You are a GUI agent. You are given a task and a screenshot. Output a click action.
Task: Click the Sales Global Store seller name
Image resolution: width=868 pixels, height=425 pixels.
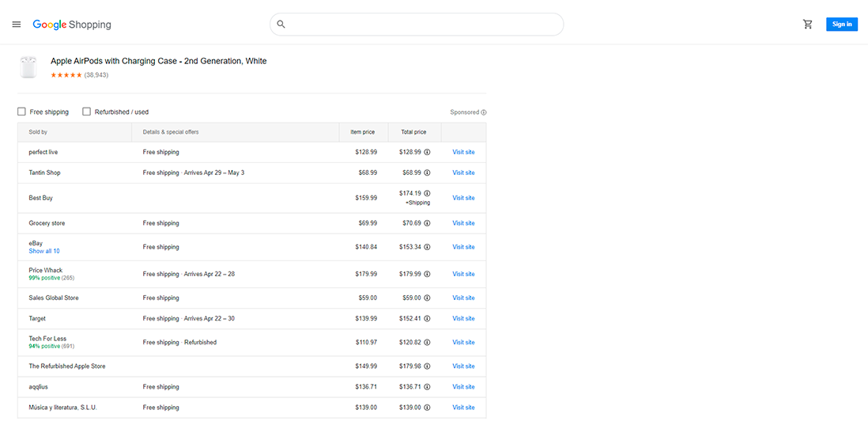[54, 298]
